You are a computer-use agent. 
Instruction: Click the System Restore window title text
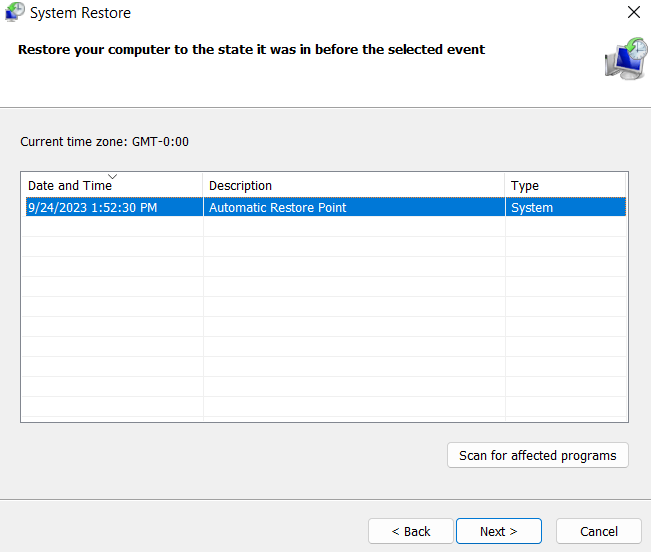click(x=80, y=13)
